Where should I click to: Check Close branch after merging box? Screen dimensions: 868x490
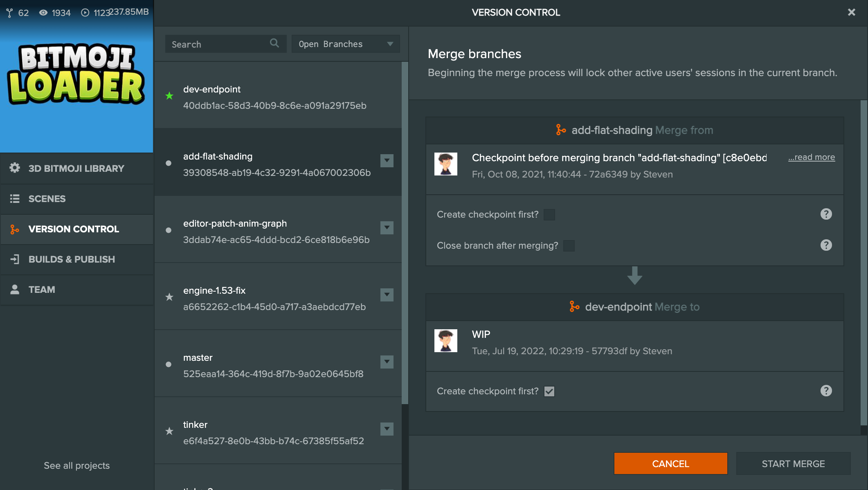pyautogui.click(x=569, y=246)
